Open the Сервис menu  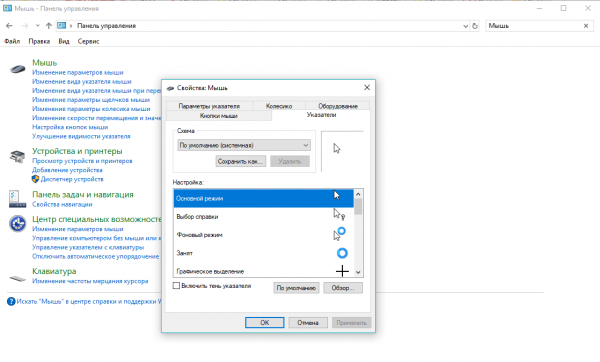pyautogui.click(x=88, y=41)
